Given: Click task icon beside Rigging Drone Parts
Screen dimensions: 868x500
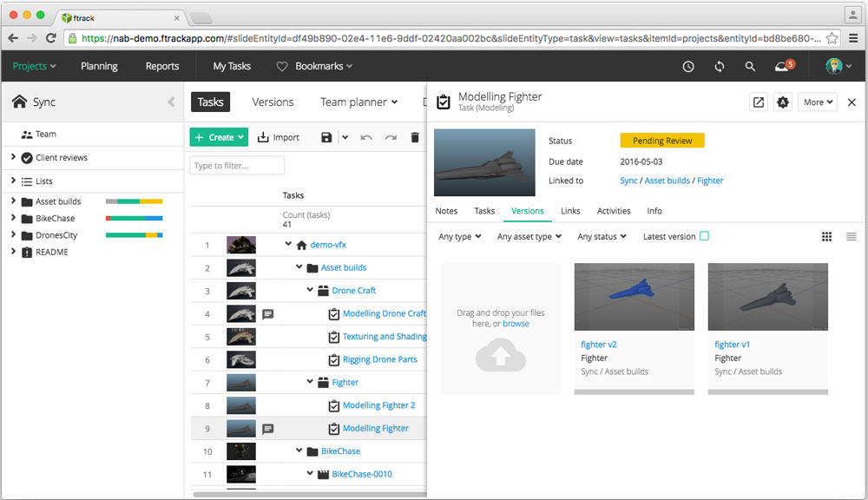Looking at the screenshot, I should pyautogui.click(x=334, y=360).
